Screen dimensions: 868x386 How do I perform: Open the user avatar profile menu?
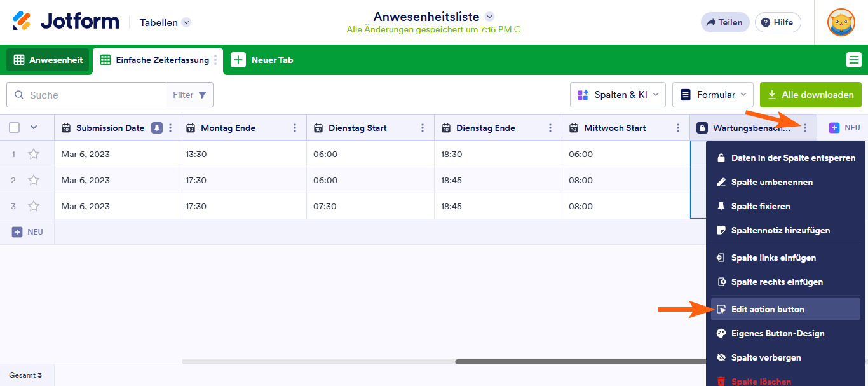coord(841,22)
